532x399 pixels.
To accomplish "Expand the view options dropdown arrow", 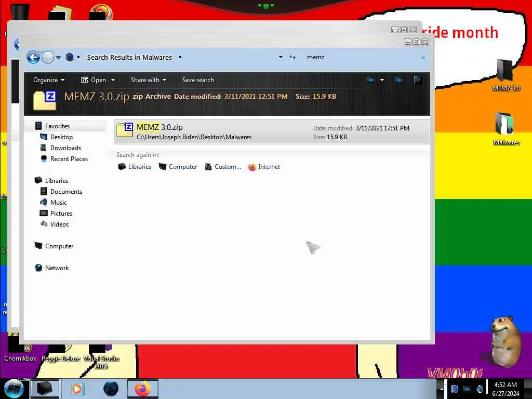I will [382, 80].
